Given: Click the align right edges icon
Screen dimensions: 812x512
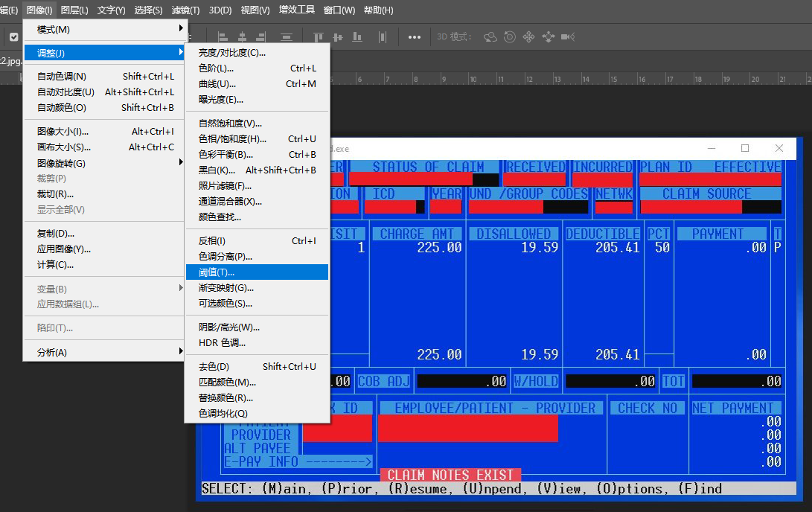Looking at the screenshot, I should pos(261,36).
